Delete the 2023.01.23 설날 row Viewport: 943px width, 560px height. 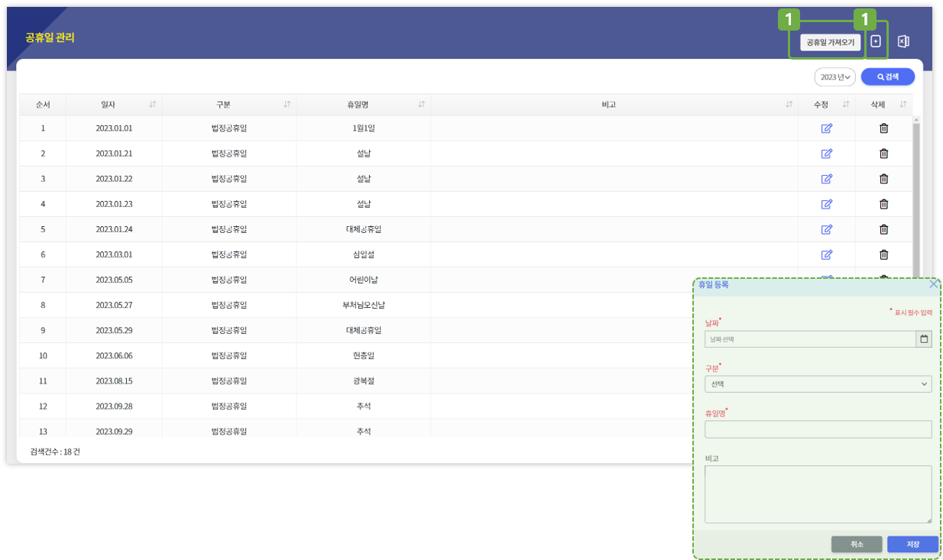[884, 204]
